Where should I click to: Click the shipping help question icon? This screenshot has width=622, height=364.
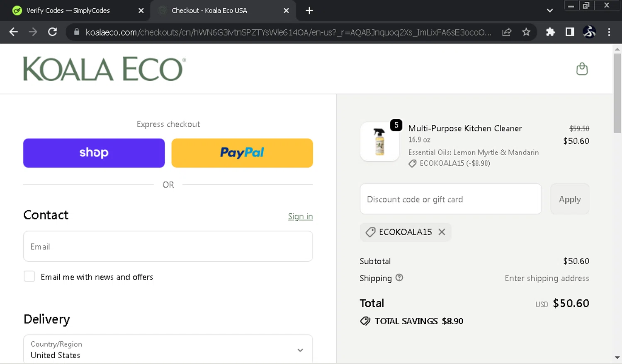pyautogui.click(x=399, y=278)
